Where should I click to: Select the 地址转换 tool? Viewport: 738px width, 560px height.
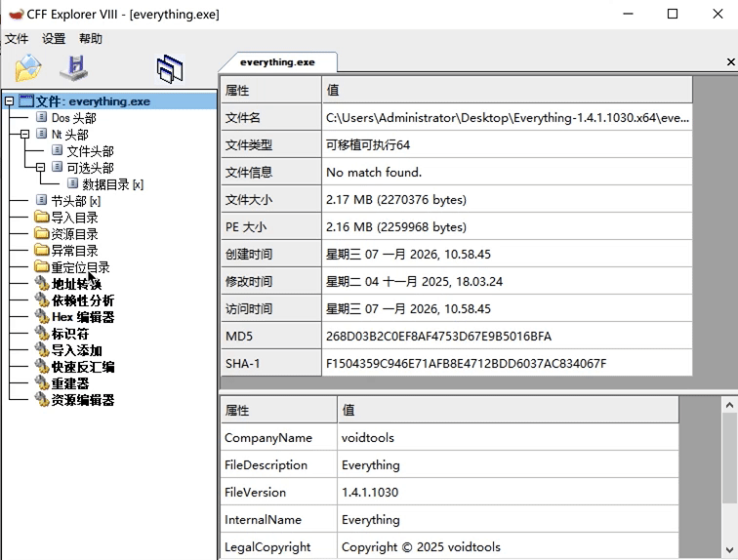[x=76, y=284]
